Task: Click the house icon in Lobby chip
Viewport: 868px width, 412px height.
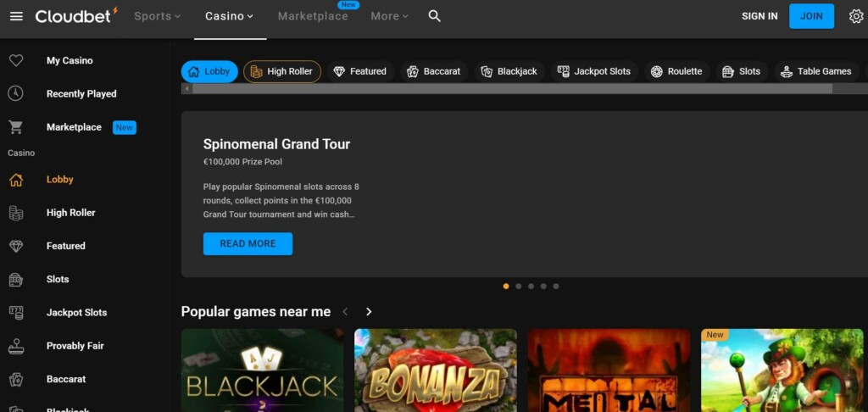Action: click(194, 71)
